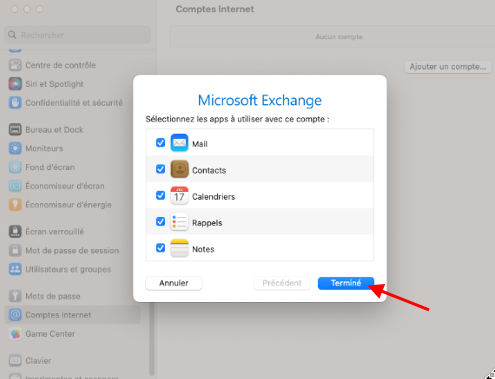Screen dimensions: 495x379
Task: Open Siri et Spotlight settings
Action: tap(72, 84)
